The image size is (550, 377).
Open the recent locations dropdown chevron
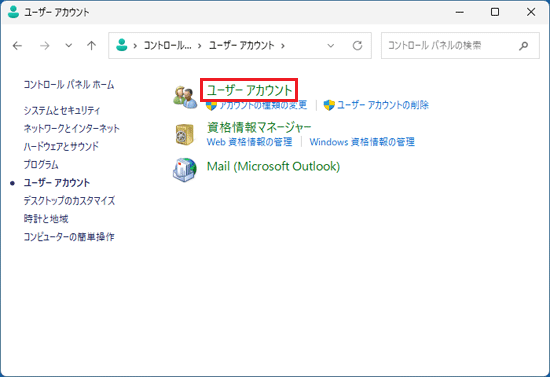(x=69, y=45)
